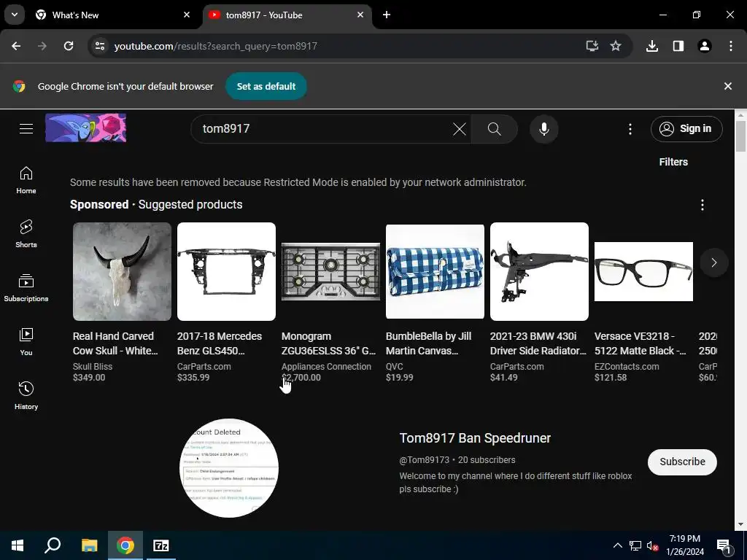Screen dimensions: 747x560
Task: Open You section in sidebar
Action: click(26, 342)
